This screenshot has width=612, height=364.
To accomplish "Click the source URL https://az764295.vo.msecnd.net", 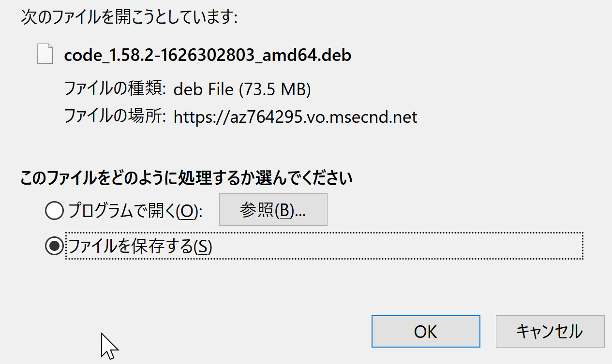I will point(295,116).
